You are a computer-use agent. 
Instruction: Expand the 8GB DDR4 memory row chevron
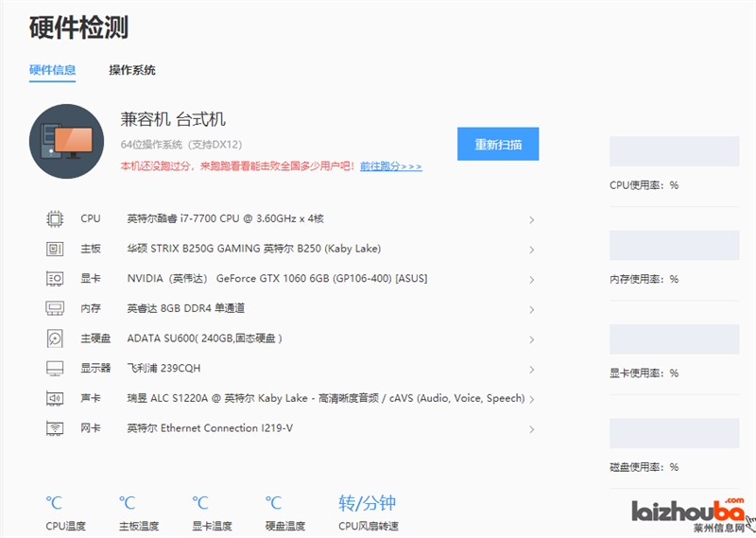532,309
